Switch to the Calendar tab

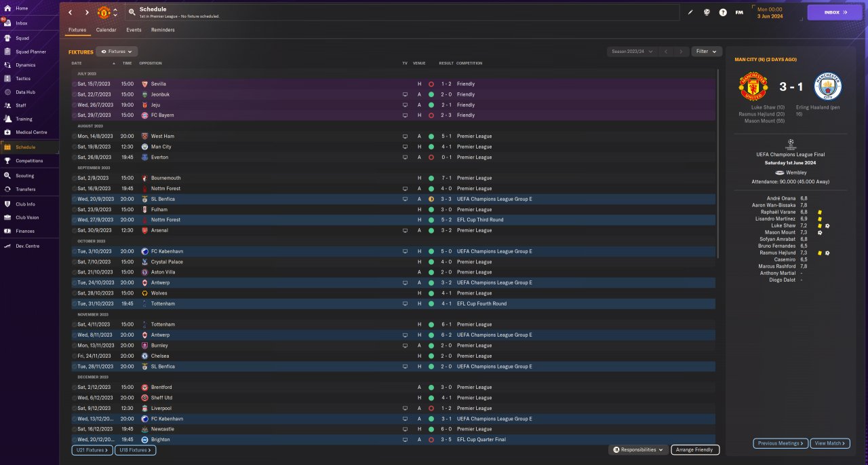click(106, 30)
